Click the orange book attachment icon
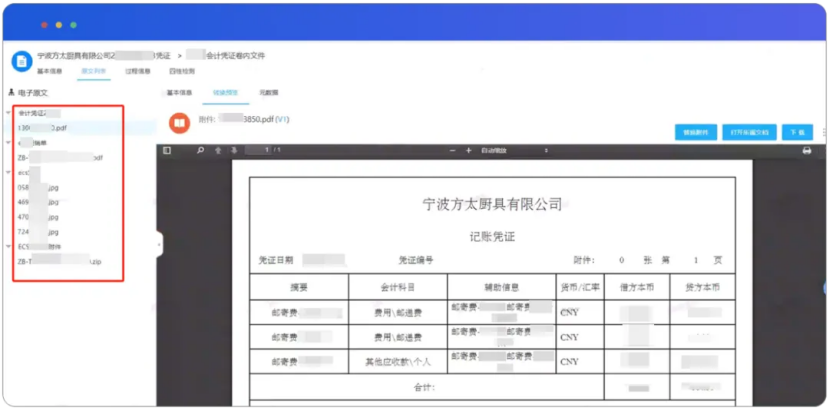This screenshot has width=830, height=417. tap(179, 123)
